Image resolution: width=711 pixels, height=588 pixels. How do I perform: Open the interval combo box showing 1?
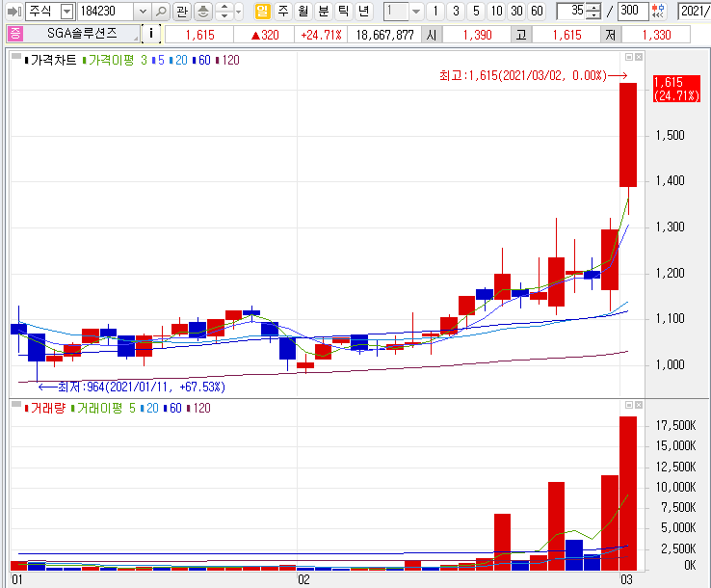404,12
